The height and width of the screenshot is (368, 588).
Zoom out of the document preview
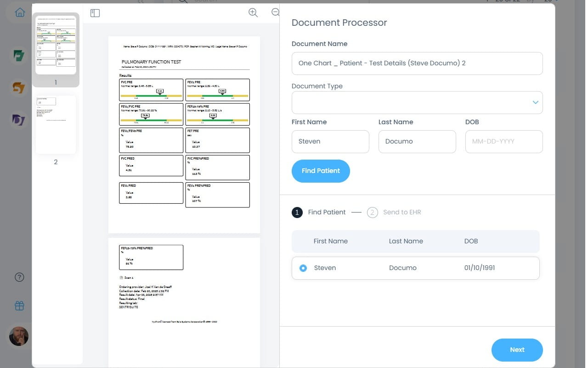click(x=275, y=13)
